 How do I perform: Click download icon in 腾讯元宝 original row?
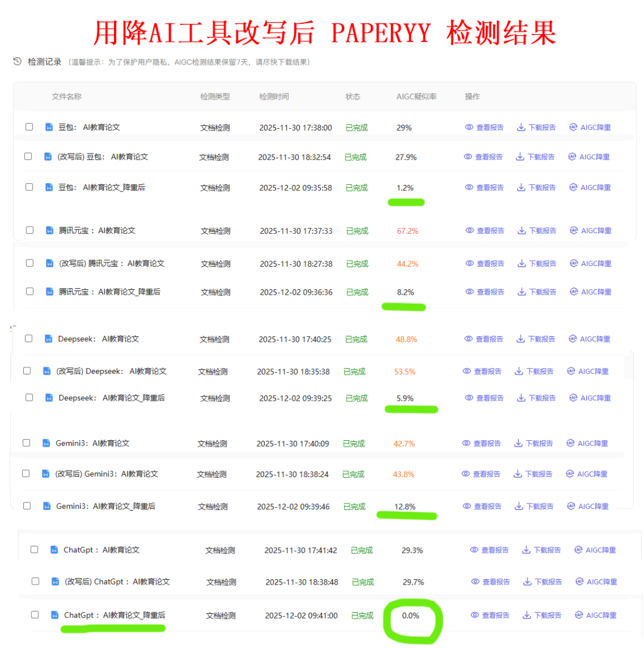(x=521, y=230)
